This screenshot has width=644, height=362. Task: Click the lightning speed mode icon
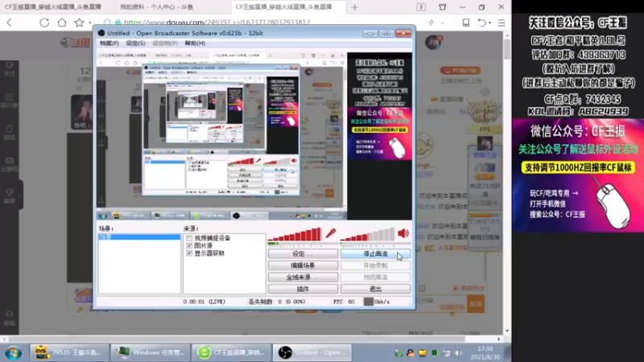431,23
